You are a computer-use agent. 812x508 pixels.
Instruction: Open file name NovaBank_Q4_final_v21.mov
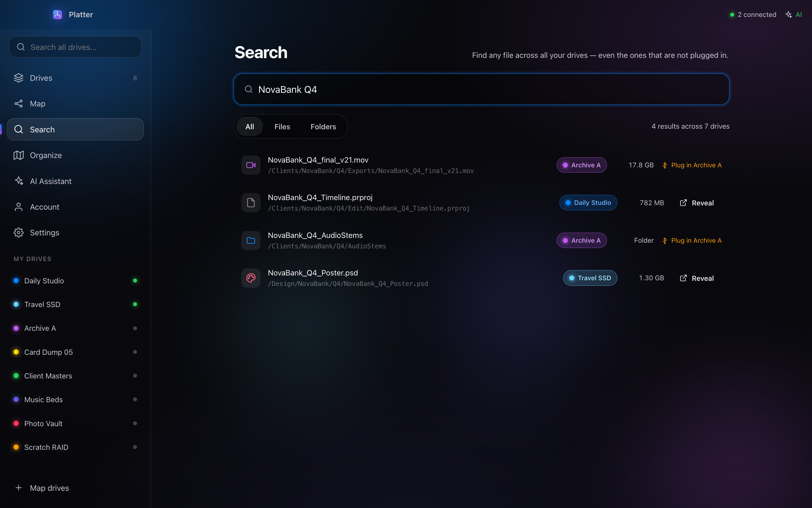318,160
